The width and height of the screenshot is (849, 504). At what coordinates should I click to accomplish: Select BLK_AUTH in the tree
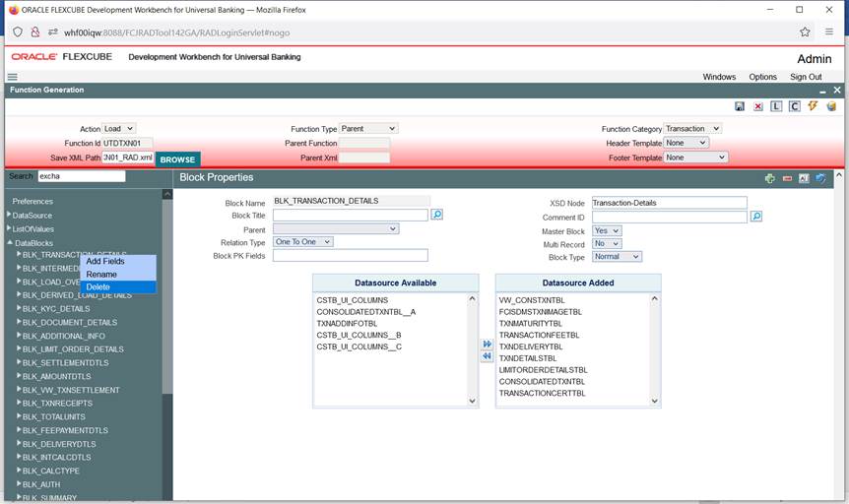(41, 484)
